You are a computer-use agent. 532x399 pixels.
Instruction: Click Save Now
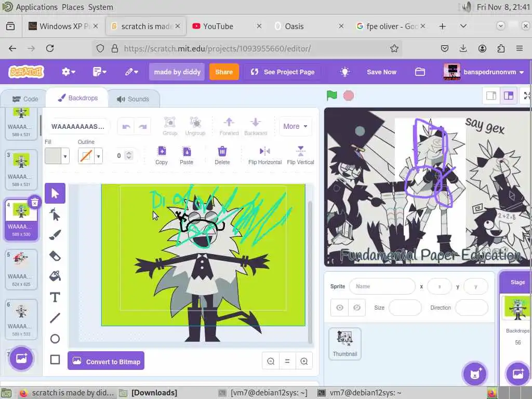381,72
